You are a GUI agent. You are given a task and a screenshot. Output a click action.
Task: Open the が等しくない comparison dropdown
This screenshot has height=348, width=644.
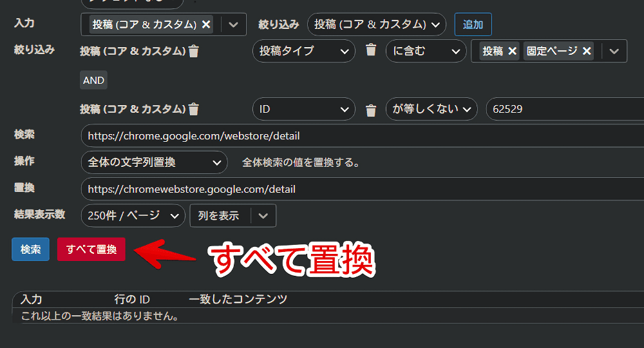pyautogui.click(x=431, y=109)
